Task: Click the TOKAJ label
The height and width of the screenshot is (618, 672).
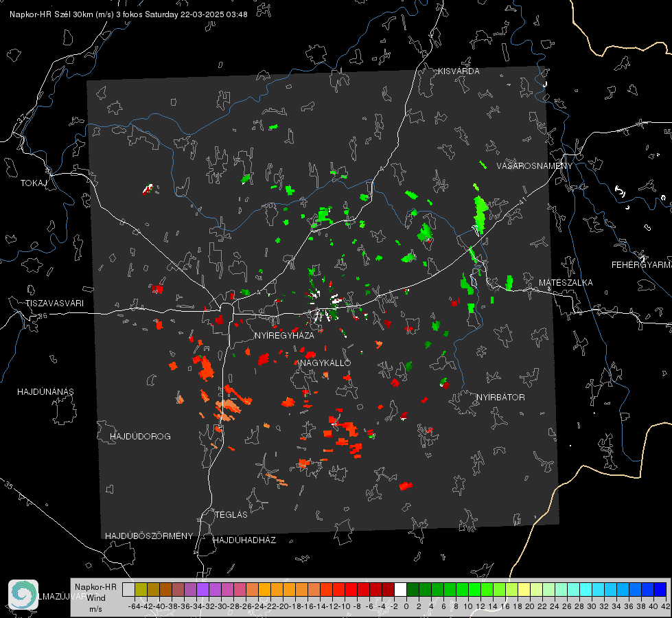Action: pyautogui.click(x=34, y=183)
